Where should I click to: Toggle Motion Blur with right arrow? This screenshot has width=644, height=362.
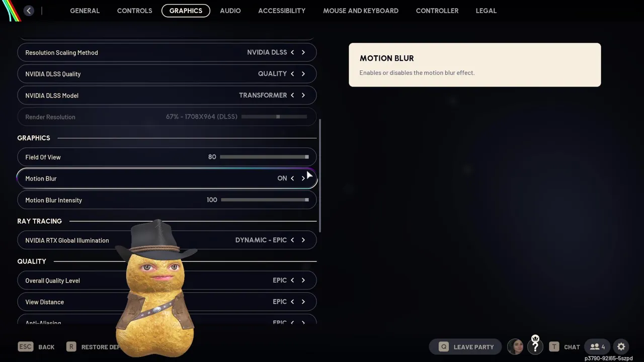[x=303, y=178]
